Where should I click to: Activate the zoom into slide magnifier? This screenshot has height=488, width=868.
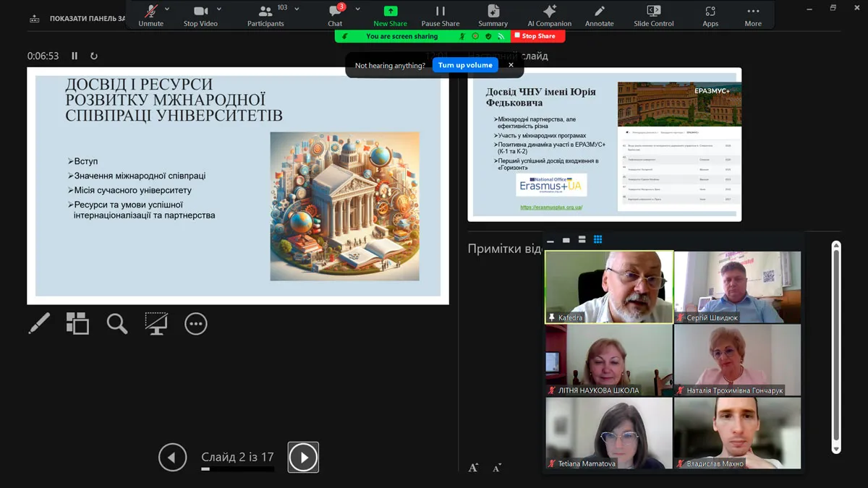coord(117,323)
